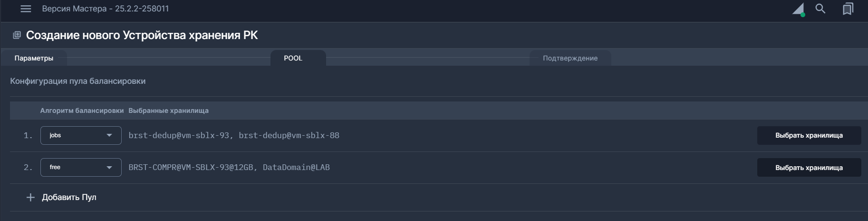Open the bookmarks icon in the header
Screen dimensions: 868x221
[x=848, y=9]
